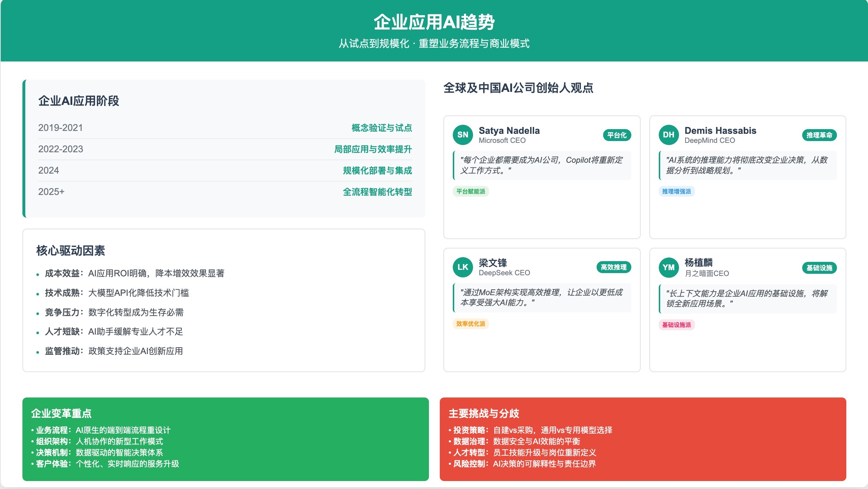The height and width of the screenshot is (489, 868).
Task: Click the Microsoft CEO subtitle
Action: click(x=502, y=140)
